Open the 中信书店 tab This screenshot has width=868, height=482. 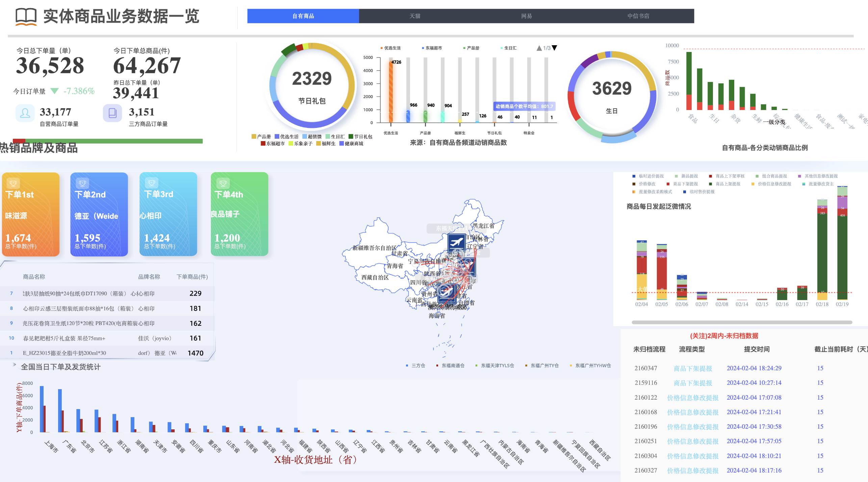click(638, 16)
